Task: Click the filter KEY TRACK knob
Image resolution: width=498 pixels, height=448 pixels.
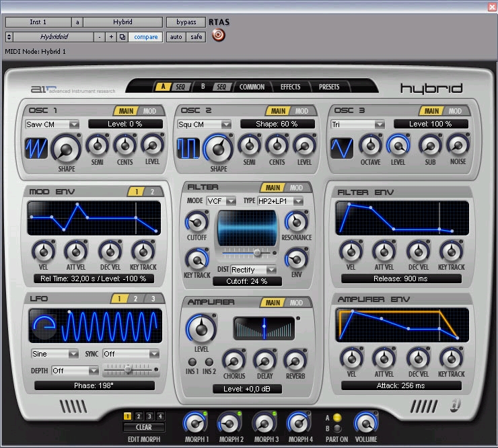Action: point(197,260)
